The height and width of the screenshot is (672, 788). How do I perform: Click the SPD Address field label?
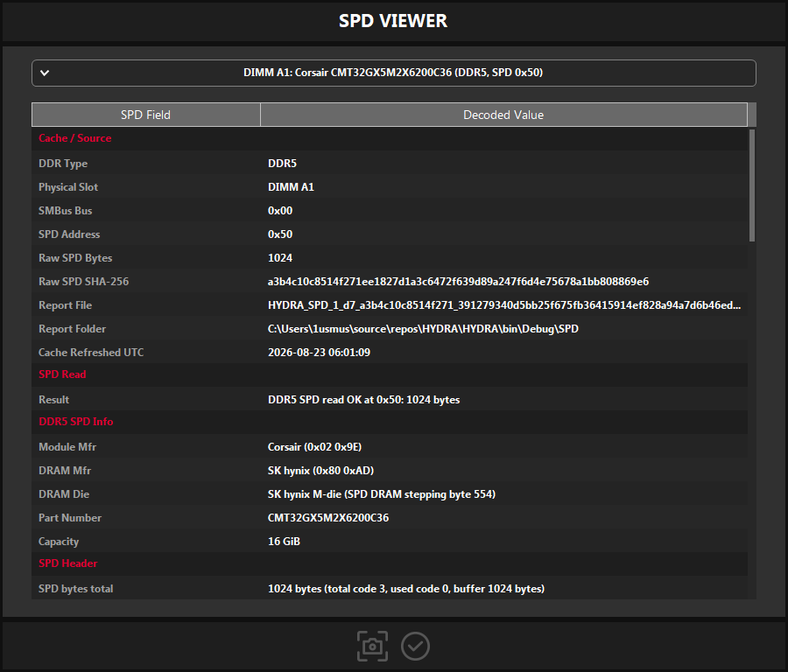(69, 234)
